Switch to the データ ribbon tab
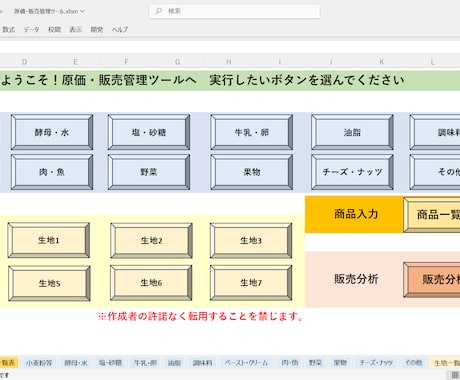Image resolution: width=460 pixels, height=380 pixels. 31,30
